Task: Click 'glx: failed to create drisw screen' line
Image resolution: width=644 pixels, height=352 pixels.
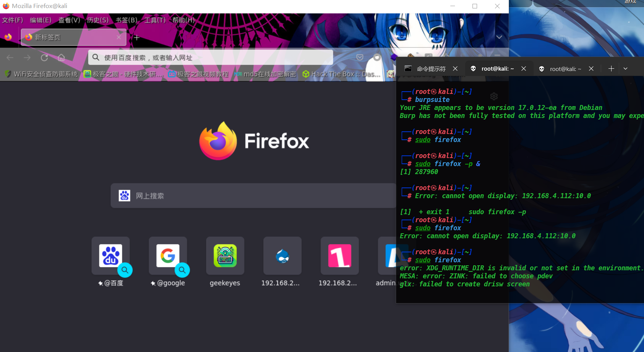Action: (464, 284)
